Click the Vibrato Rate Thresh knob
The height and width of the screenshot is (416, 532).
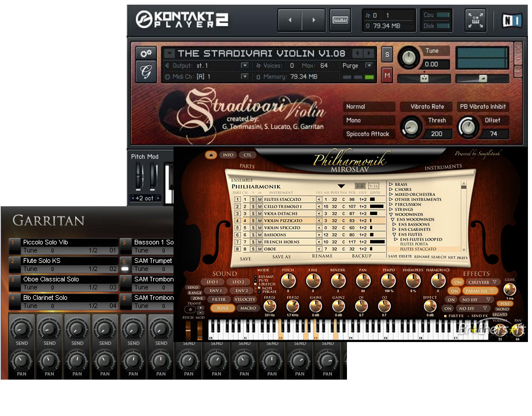pyautogui.click(x=411, y=127)
